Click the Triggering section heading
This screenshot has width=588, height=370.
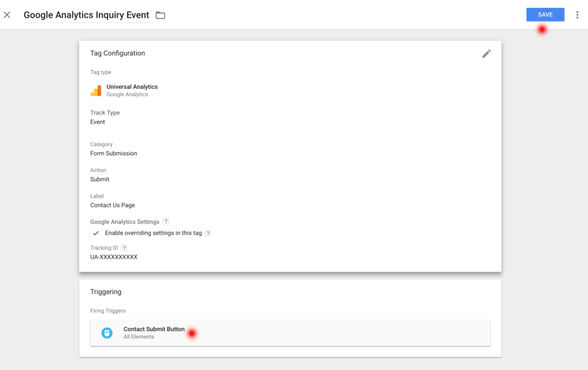(106, 292)
